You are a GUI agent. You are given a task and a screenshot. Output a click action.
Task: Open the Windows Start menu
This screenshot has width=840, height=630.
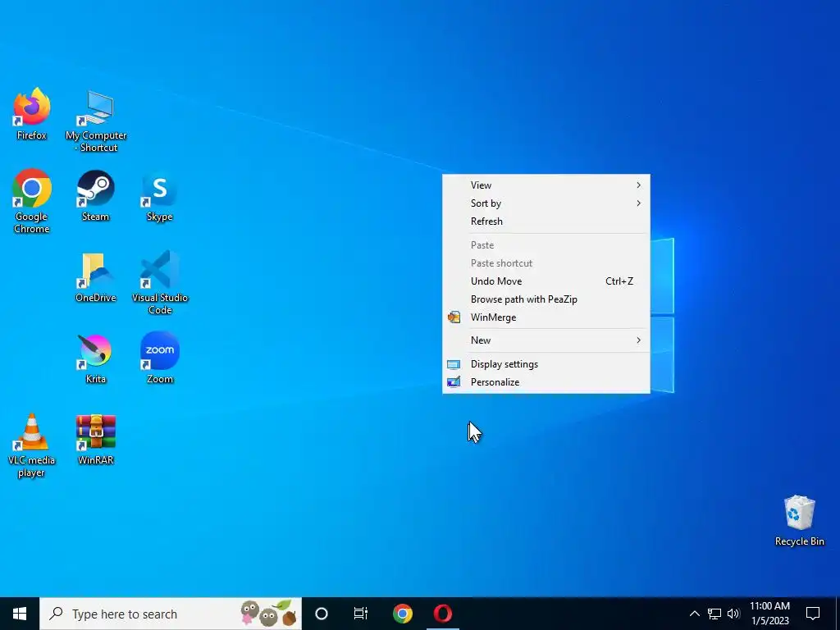(20, 614)
